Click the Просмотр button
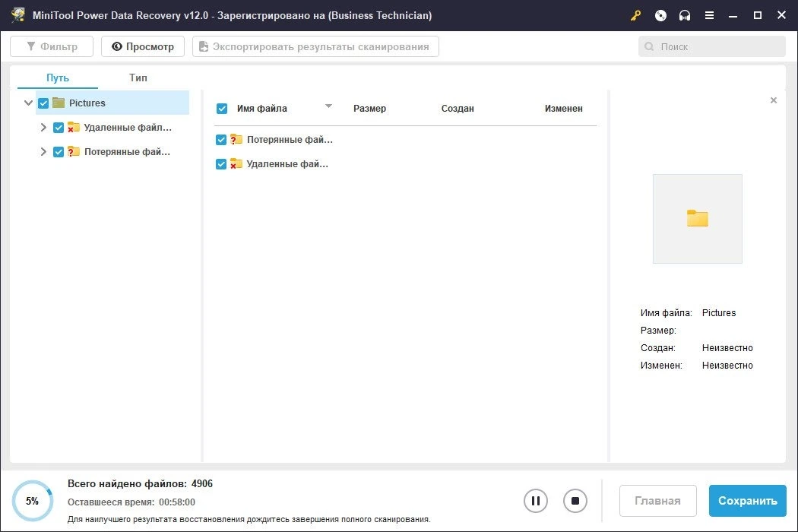Image resolution: width=798 pixels, height=532 pixels. pyautogui.click(x=143, y=46)
